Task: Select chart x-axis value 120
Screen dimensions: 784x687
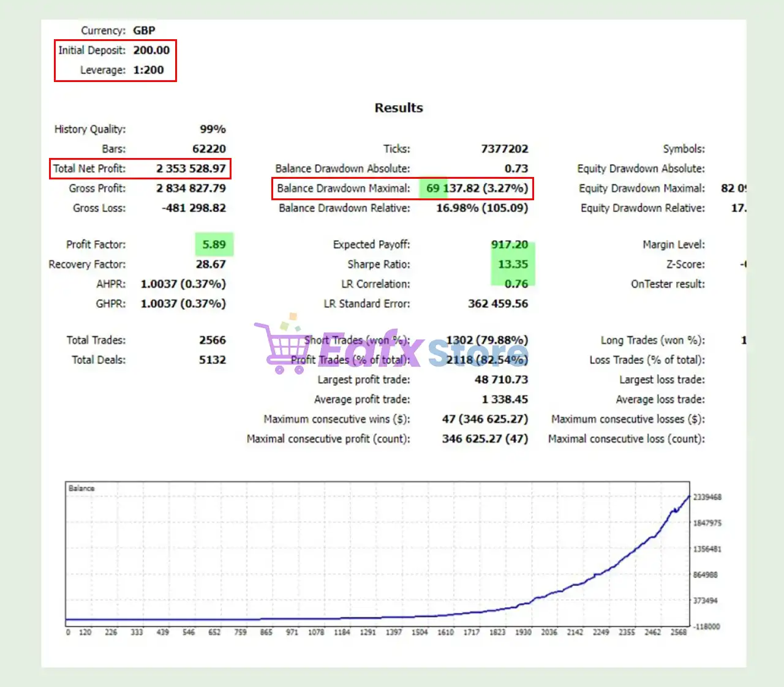Action: [85, 632]
